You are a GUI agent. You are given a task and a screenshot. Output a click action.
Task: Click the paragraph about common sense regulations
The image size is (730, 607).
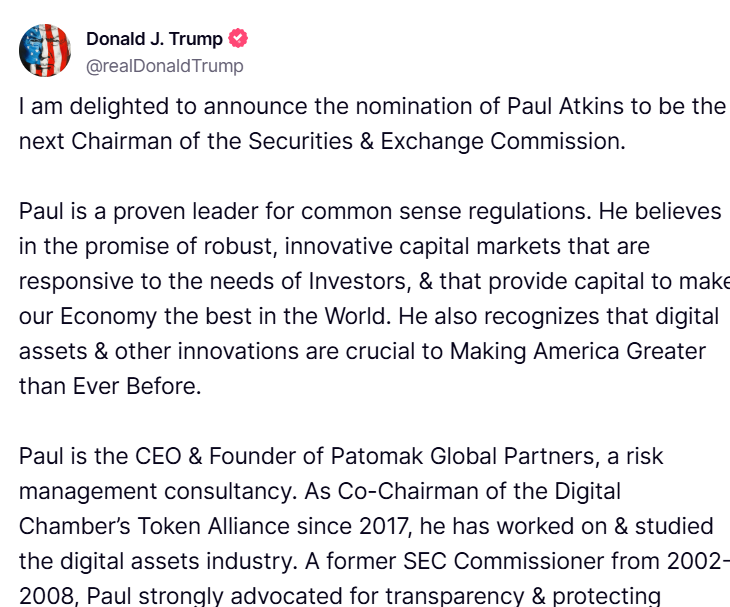pyautogui.click(x=370, y=298)
